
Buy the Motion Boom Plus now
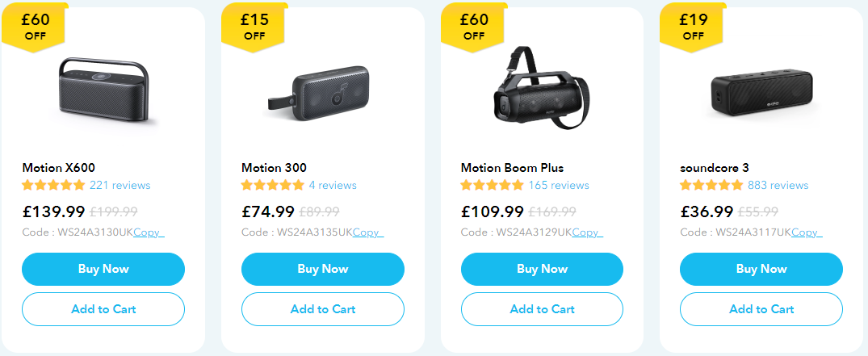[542, 270]
